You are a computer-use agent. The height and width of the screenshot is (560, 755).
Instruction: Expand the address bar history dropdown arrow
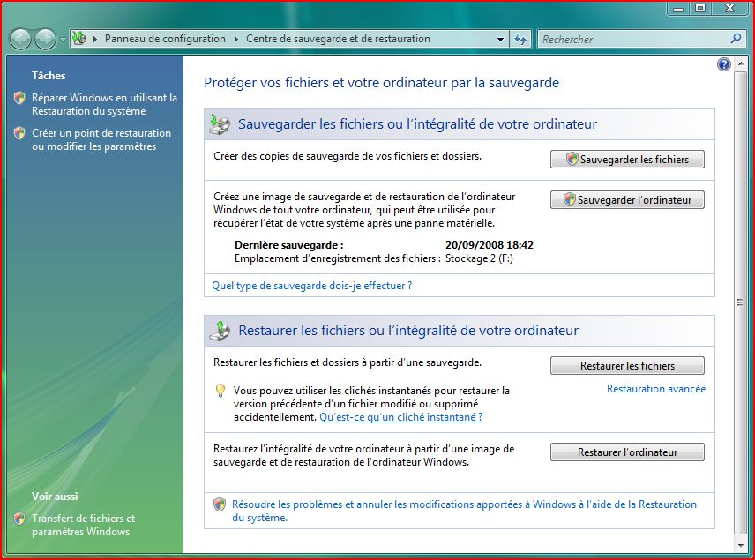pyautogui.click(x=500, y=40)
